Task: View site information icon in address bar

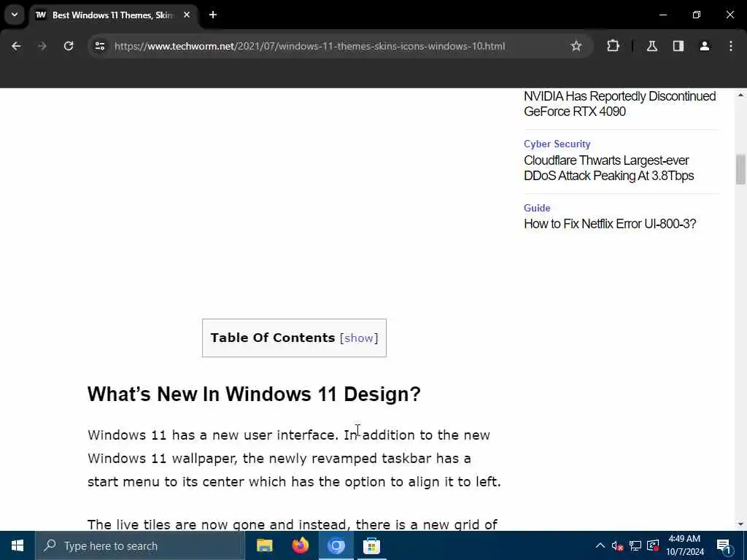Action: coord(99,46)
